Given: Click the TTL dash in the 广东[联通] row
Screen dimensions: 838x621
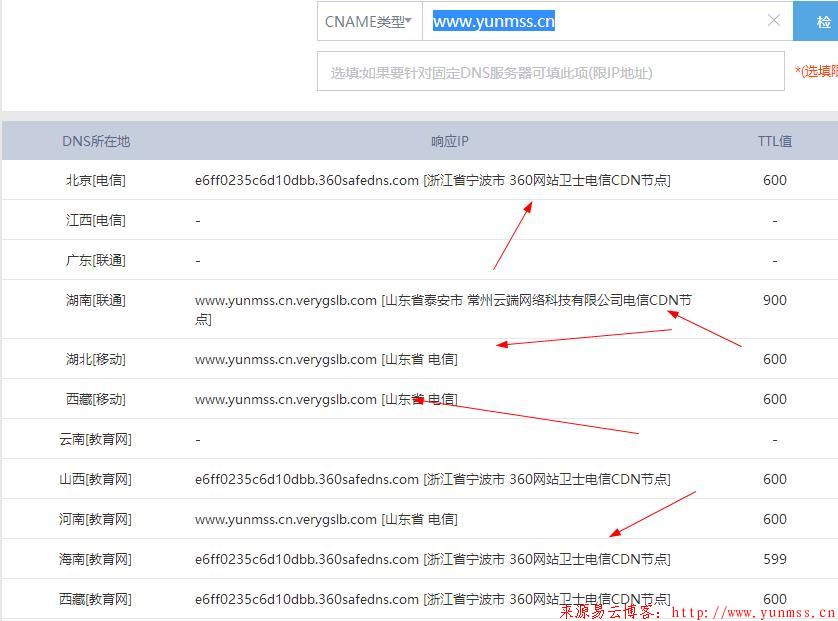Looking at the screenshot, I should point(774,261).
